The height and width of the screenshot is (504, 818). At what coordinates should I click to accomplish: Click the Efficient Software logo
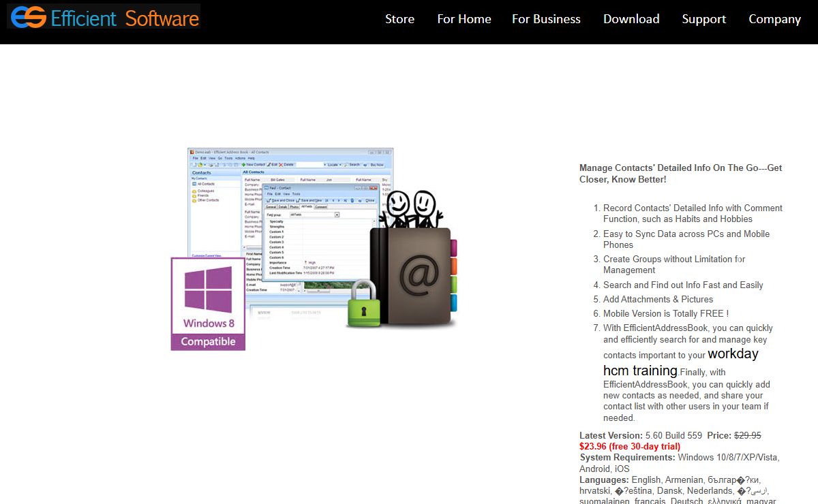tap(104, 17)
